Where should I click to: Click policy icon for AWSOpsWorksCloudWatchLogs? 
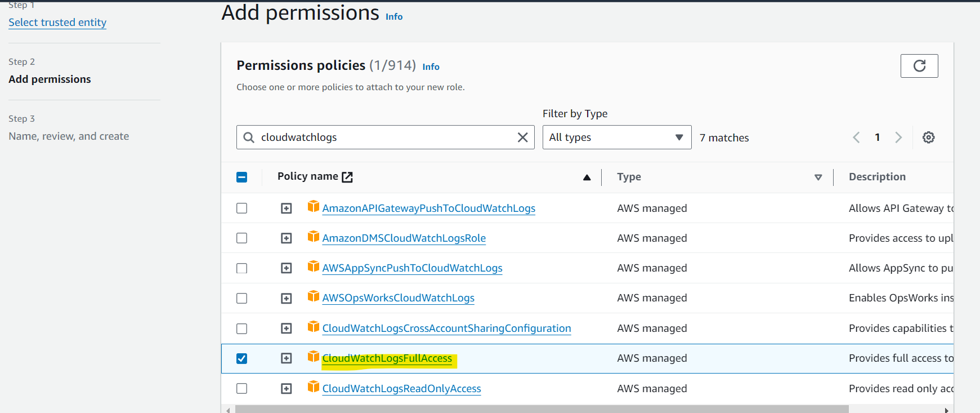tap(314, 296)
